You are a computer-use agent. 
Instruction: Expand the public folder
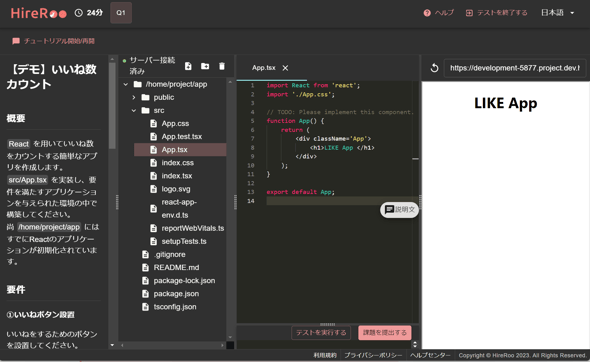[134, 97]
